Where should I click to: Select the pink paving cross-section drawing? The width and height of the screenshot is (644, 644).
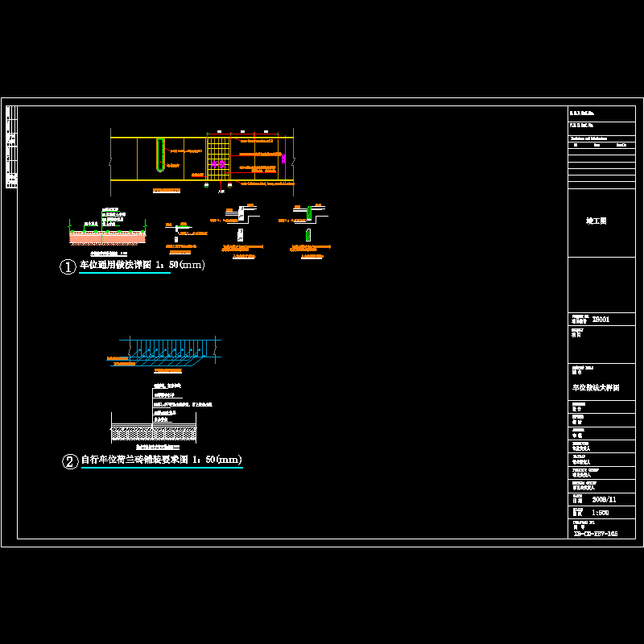tap(107, 237)
